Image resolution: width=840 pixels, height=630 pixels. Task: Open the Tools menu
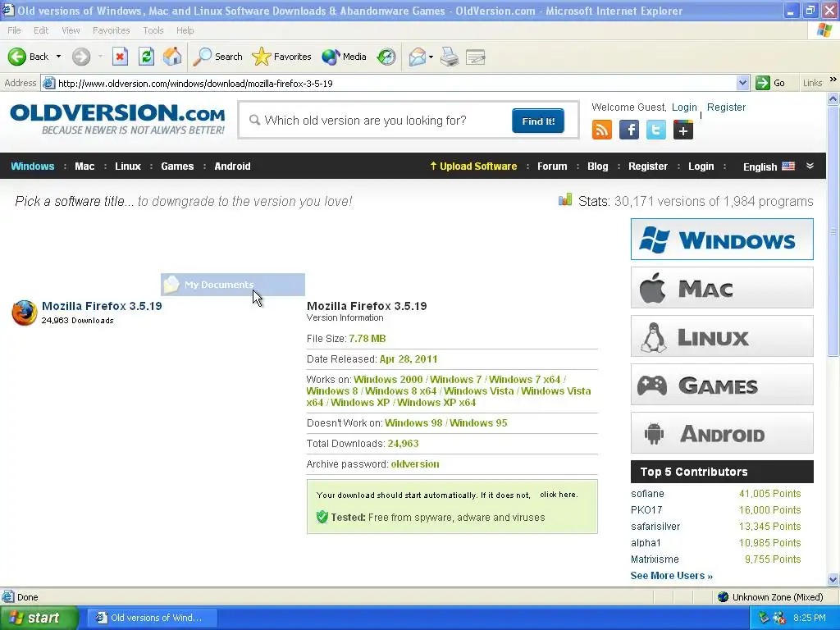[x=153, y=30]
